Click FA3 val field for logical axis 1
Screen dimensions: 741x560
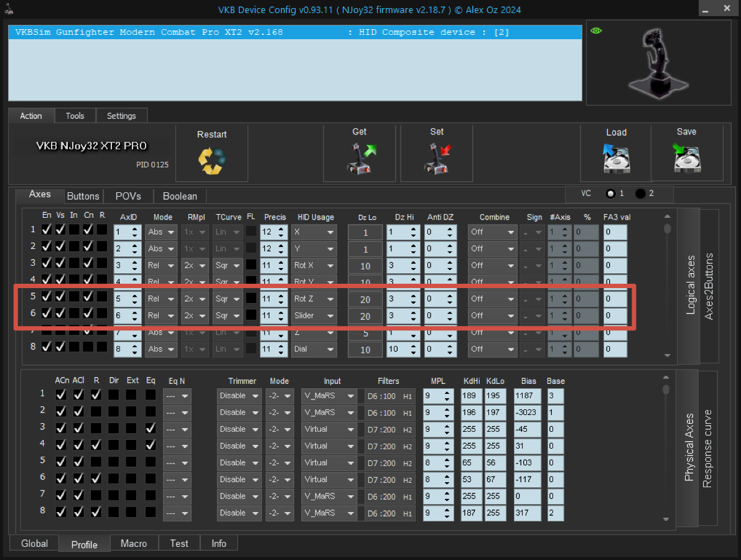click(x=615, y=232)
